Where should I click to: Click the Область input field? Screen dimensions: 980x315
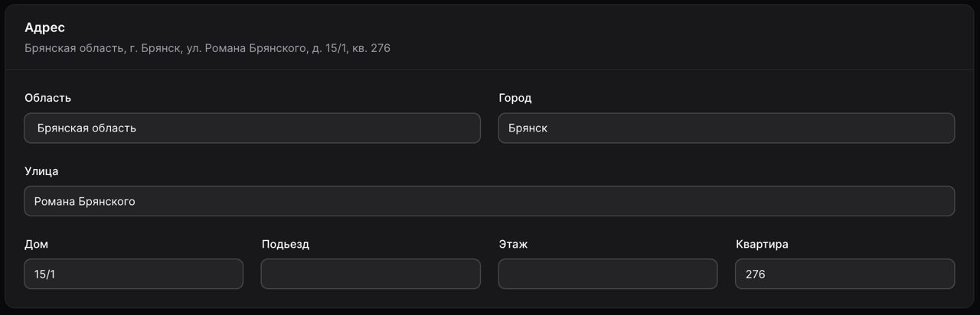252,128
